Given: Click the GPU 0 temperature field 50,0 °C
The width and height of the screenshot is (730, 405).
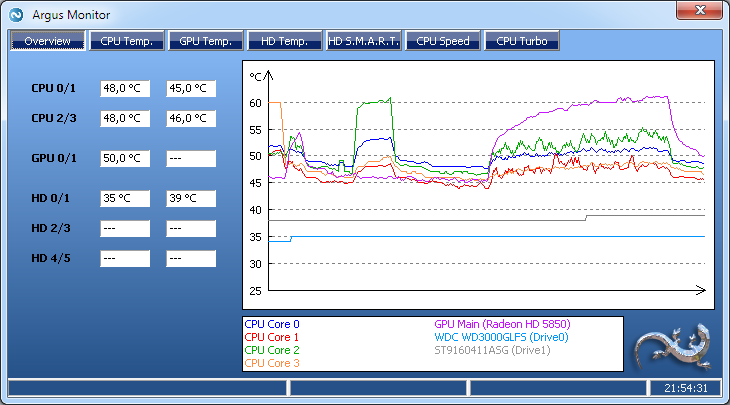Looking at the screenshot, I should pos(125,158).
